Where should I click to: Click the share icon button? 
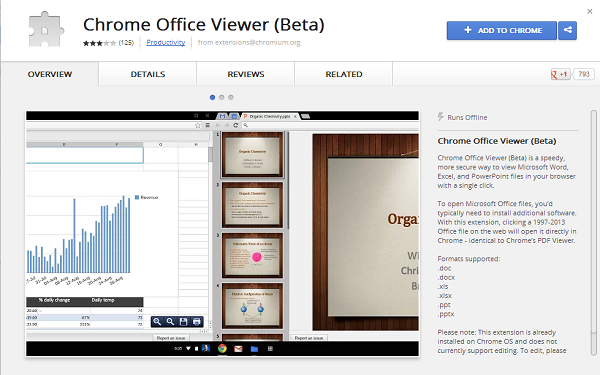567,30
